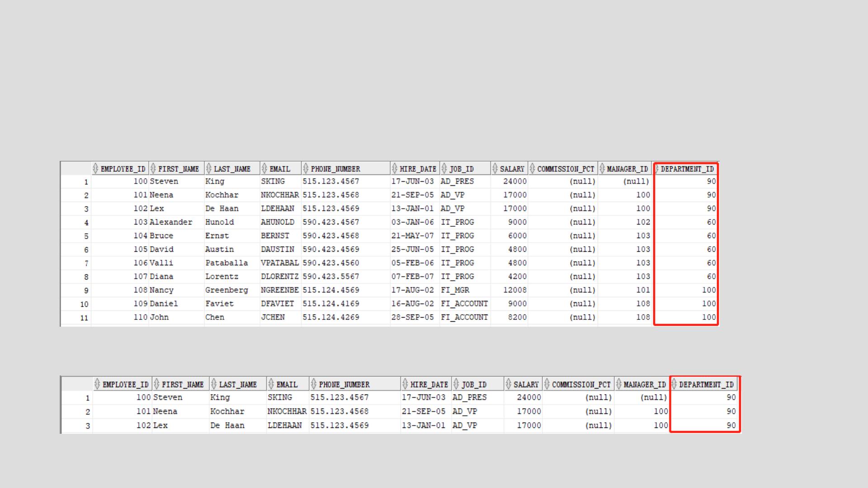Select the COMMISSION_PCT header in eleven-row table

(x=565, y=169)
